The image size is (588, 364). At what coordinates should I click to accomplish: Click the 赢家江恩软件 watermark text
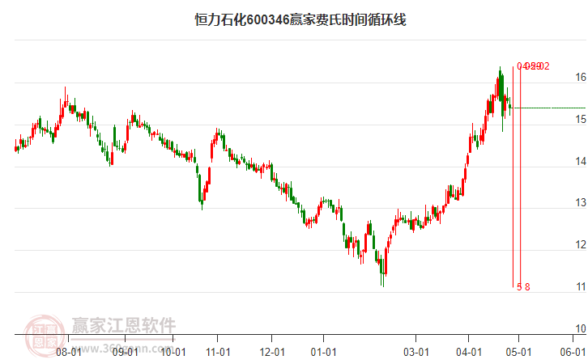(x=124, y=326)
